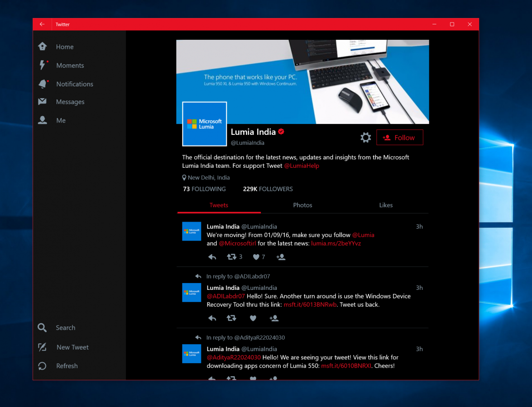Screen dimensions: 532x407
Task: Click add-user icon on @ADILabdr07 reply tweet
Action: (274, 318)
